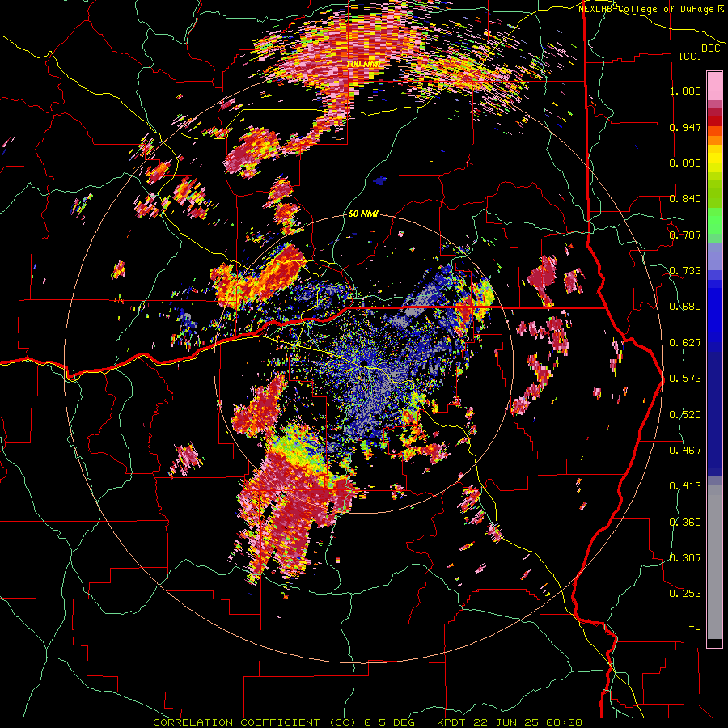Select the 0.733 scale value
This screenshot has height=728, width=728.
(x=685, y=271)
